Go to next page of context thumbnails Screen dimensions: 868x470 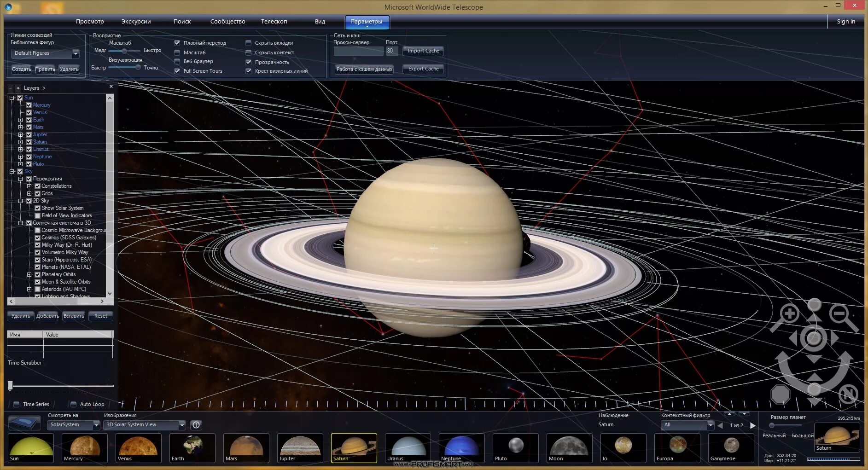[x=753, y=425]
